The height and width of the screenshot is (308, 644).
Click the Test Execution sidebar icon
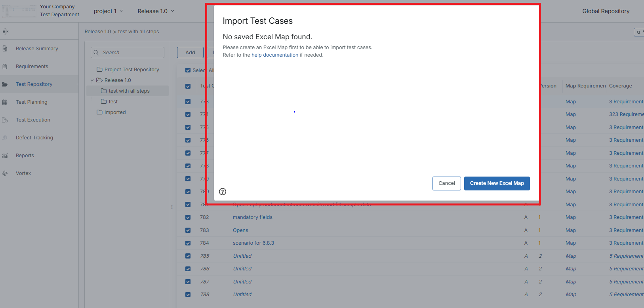[x=5, y=120]
